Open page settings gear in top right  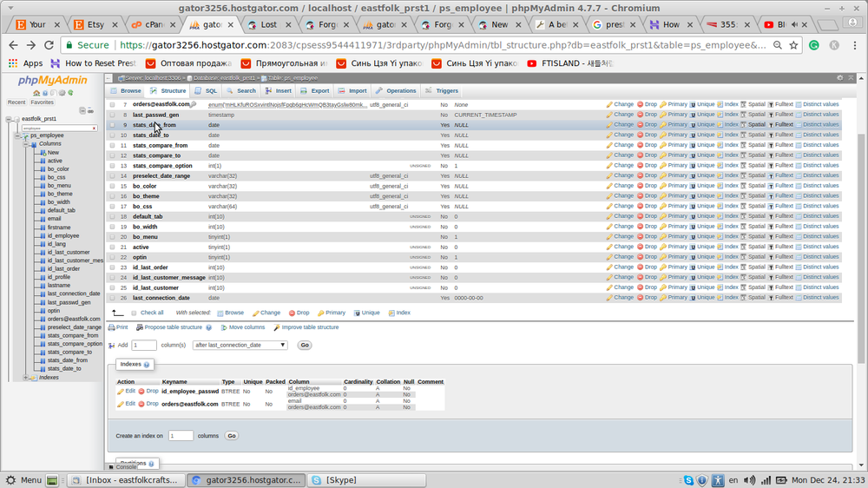839,78
